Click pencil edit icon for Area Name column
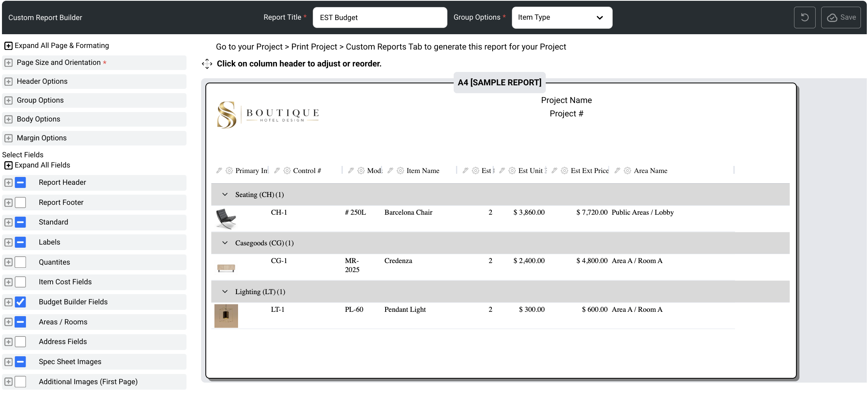This screenshot has width=868, height=394. pyautogui.click(x=617, y=171)
